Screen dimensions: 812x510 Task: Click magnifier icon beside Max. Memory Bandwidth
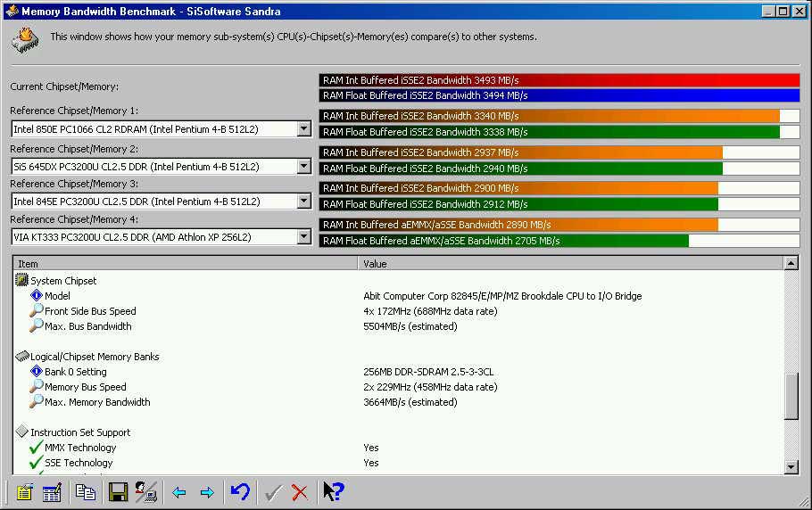(x=37, y=401)
